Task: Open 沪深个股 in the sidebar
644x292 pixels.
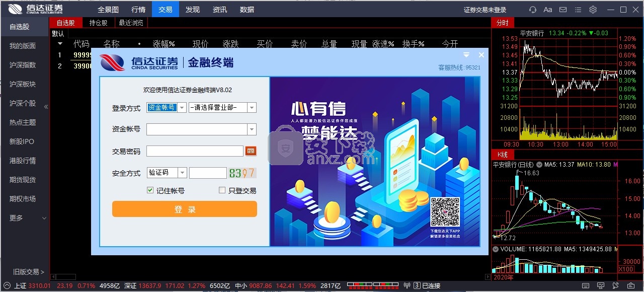Action: tap(23, 103)
